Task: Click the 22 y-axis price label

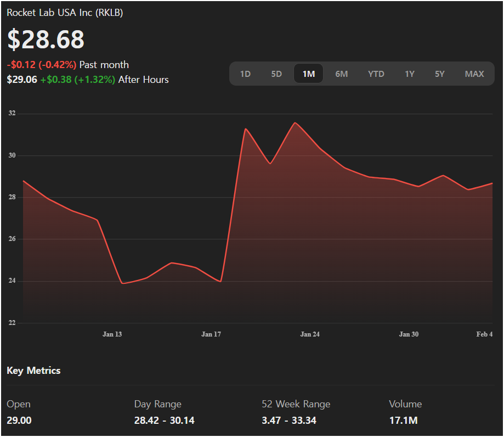Action: pos(12,323)
